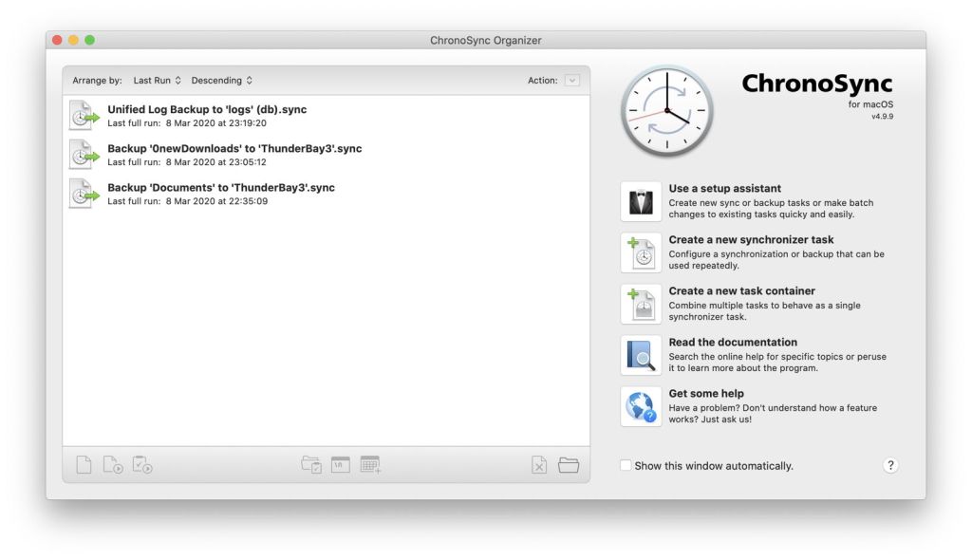
Task: Open documentation via the magnifier book icon
Action: point(641,355)
